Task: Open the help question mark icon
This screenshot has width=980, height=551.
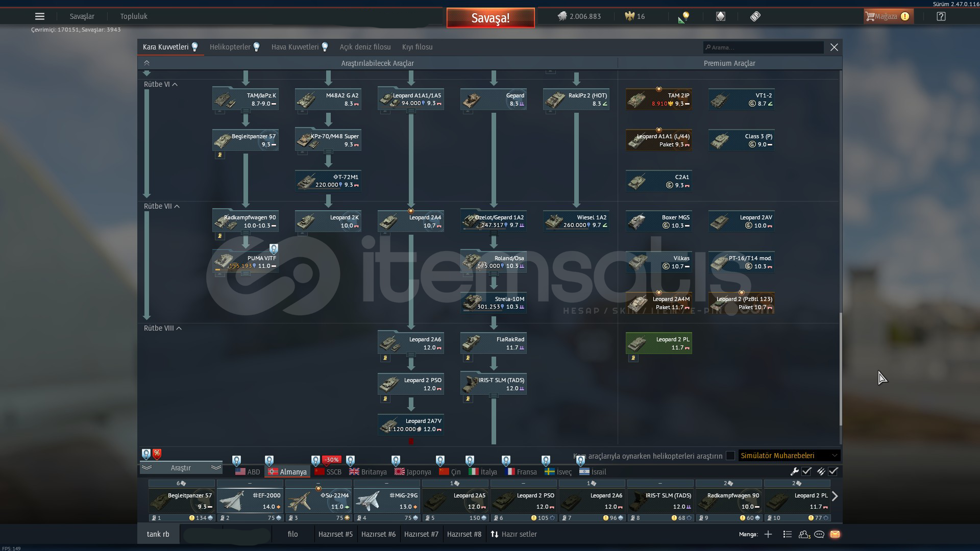Action: (941, 16)
